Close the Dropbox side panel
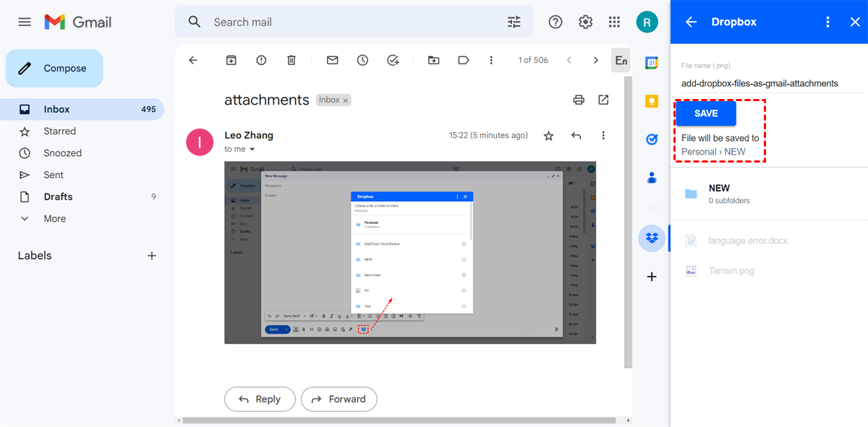 (x=854, y=22)
